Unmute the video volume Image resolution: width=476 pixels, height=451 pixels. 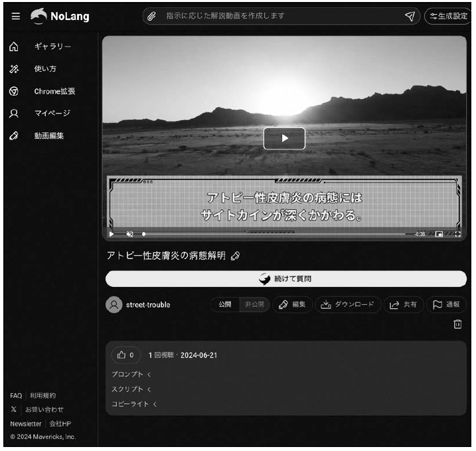pos(130,234)
